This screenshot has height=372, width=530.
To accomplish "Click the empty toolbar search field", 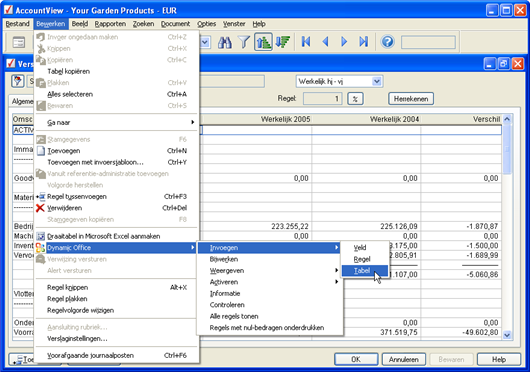I will (428, 42).
